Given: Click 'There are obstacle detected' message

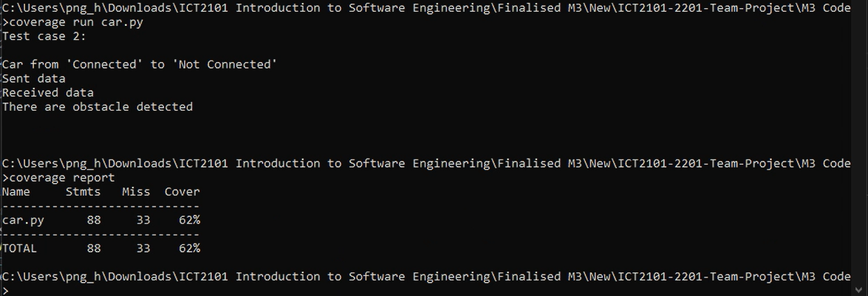Looking at the screenshot, I should click(x=98, y=107).
